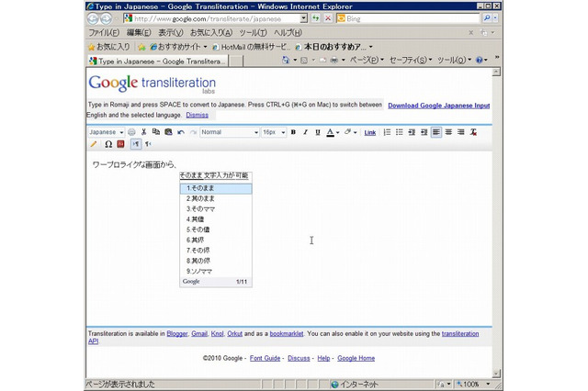The width and height of the screenshot is (588, 391).
Task: Open the ヘルプ(H) menu
Action: (288, 33)
